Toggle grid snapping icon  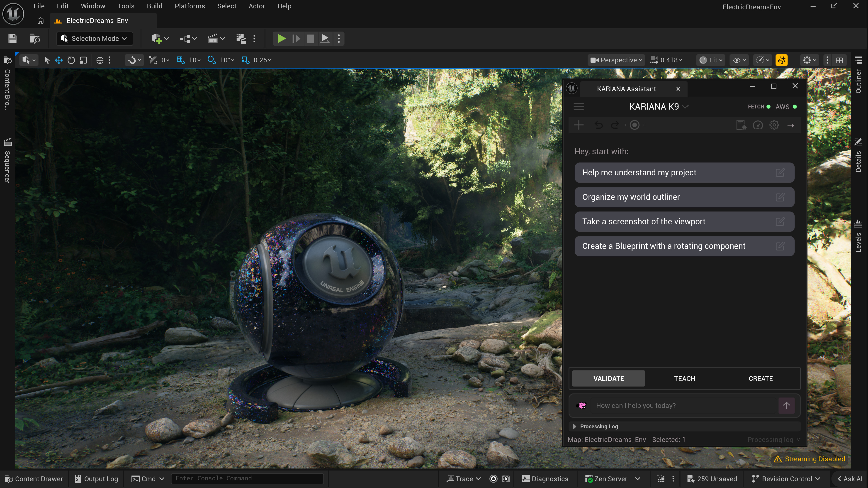tap(181, 60)
